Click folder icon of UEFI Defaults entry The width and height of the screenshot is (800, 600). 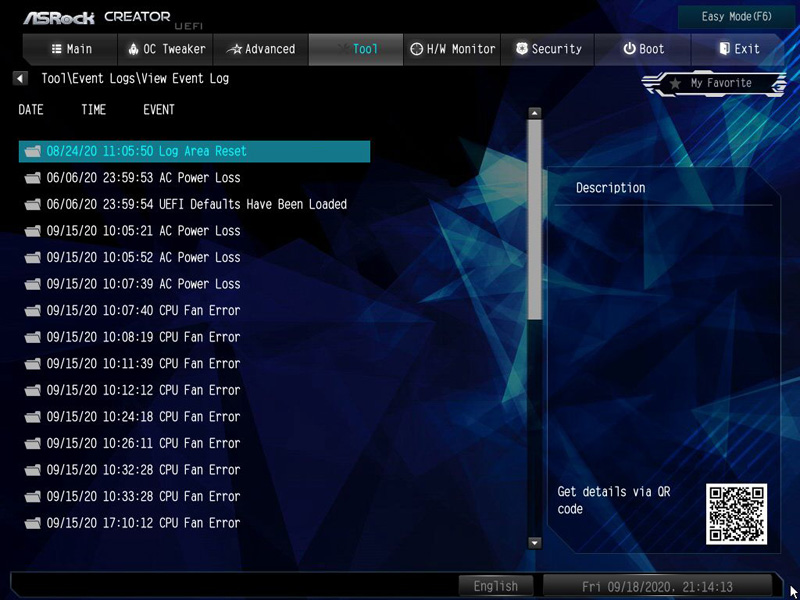click(33, 205)
